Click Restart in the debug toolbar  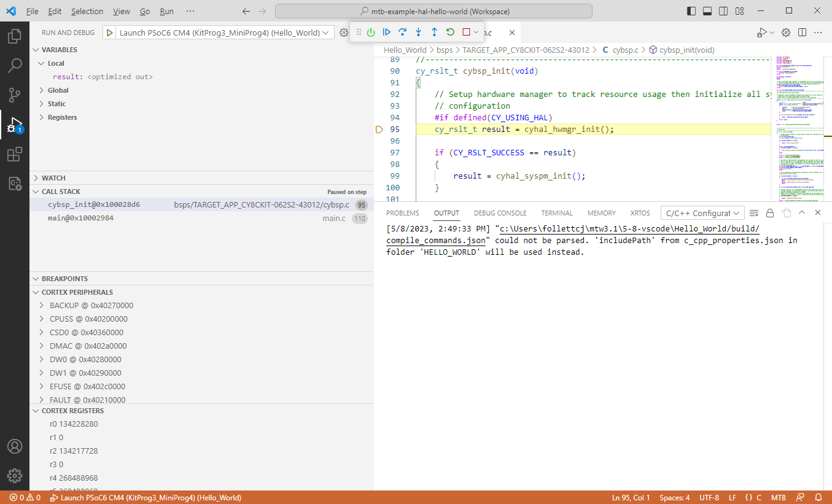tap(450, 33)
